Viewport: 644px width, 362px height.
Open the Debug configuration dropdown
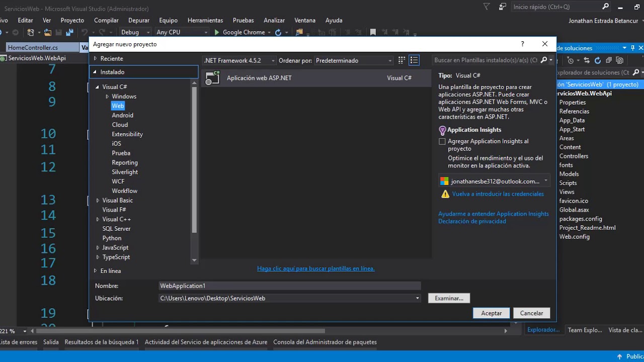pyautogui.click(x=136, y=32)
